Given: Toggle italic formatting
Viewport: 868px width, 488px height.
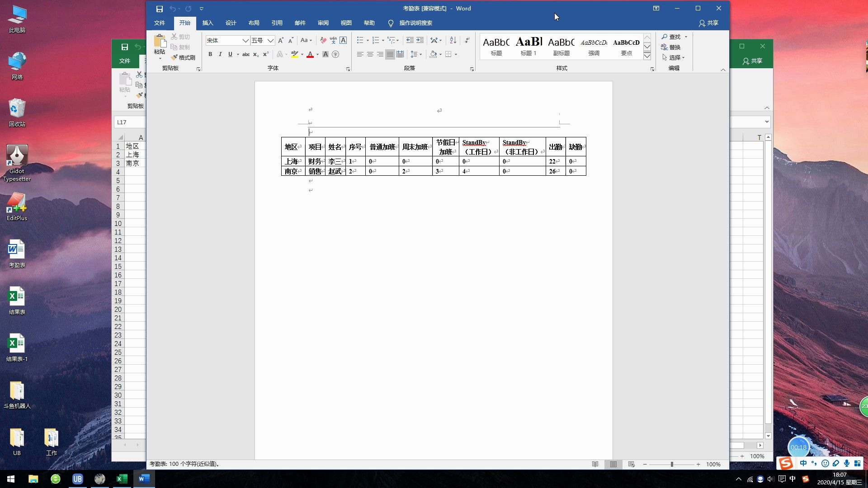Looking at the screenshot, I should 220,54.
